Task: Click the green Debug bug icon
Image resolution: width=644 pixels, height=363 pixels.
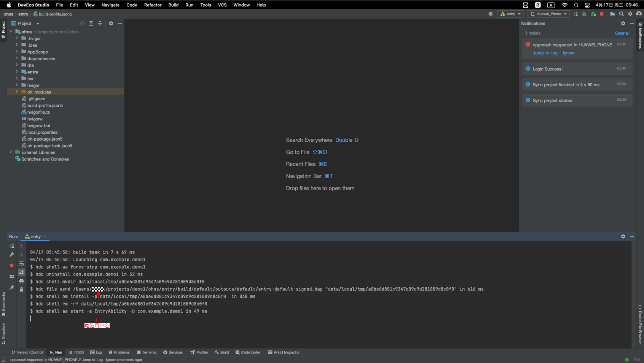Action: 584,14
